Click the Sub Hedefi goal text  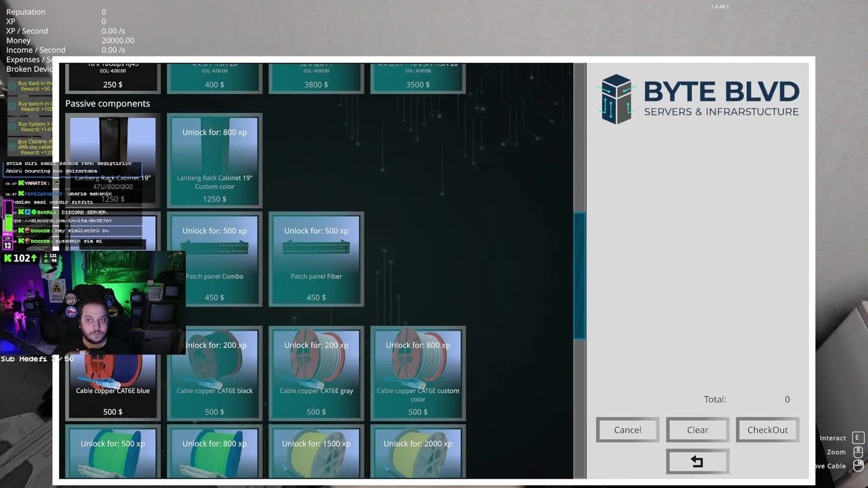[x=37, y=359]
